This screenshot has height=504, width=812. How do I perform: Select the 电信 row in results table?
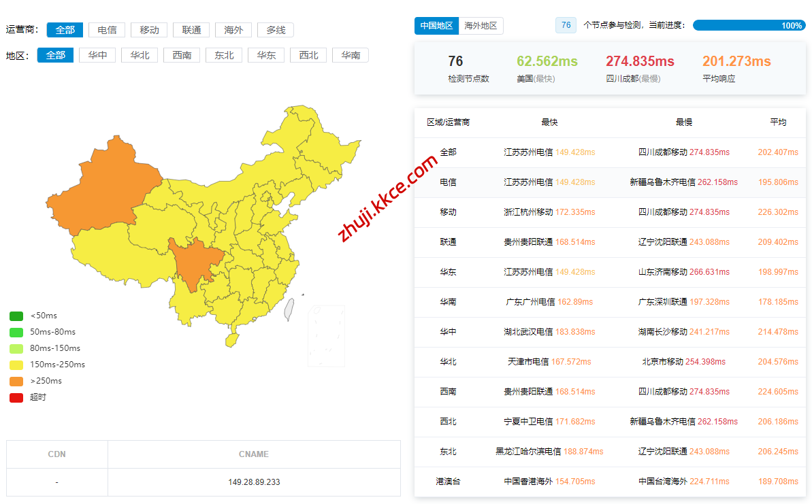coord(448,182)
